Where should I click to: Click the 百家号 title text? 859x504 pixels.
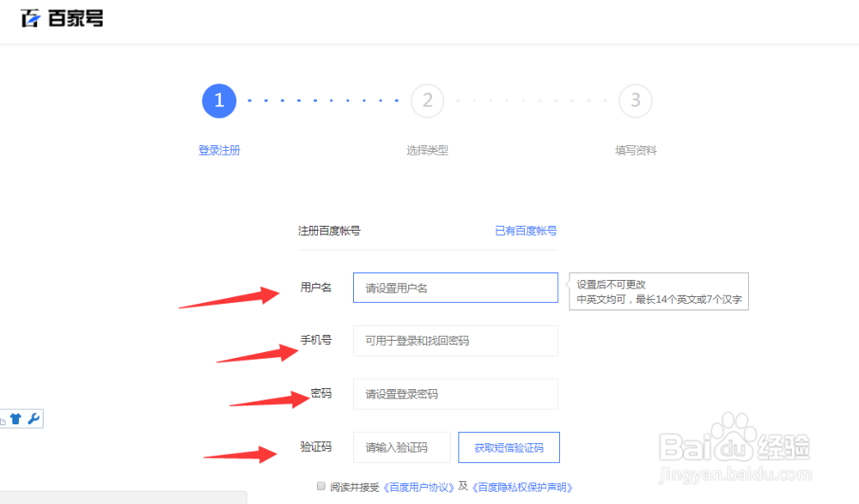click(x=76, y=18)
